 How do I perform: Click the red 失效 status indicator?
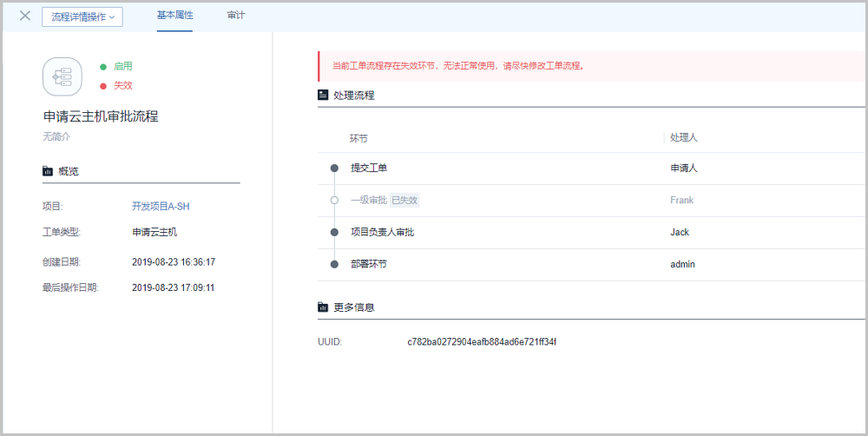(x=117, y=85)
